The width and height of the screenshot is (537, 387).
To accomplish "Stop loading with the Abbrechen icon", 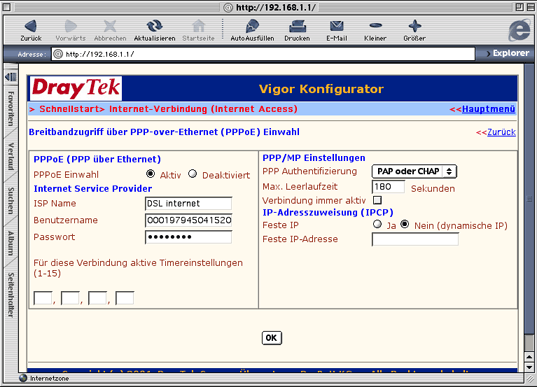I will tap(110, 26).
